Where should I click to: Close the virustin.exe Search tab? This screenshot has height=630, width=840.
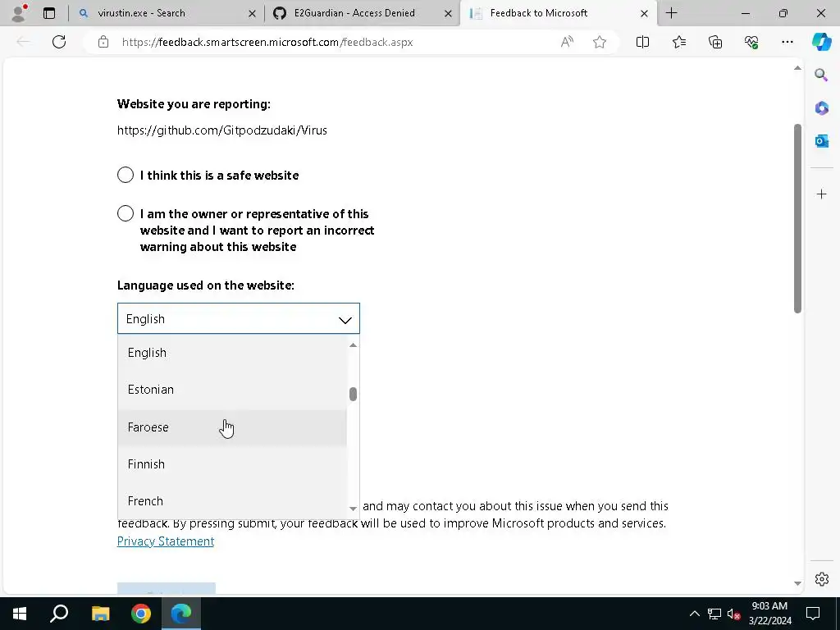coord(252,13)
